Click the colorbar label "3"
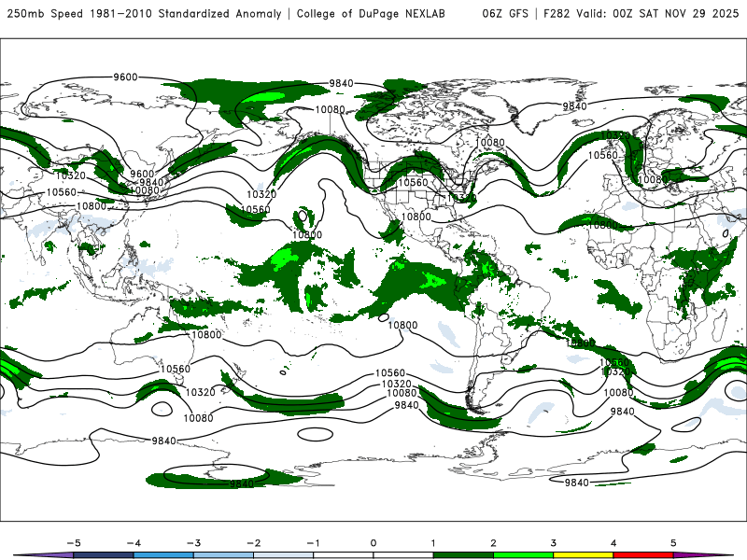Viewport: 747px width, 560px height. (553, 543)
